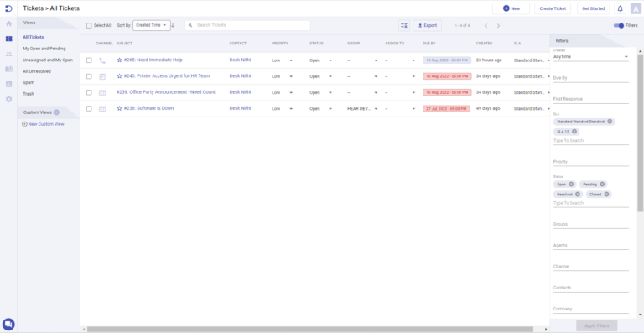Click the app logo icon at top-left
This screenshot has width=644, height=333.
(8, 8)
